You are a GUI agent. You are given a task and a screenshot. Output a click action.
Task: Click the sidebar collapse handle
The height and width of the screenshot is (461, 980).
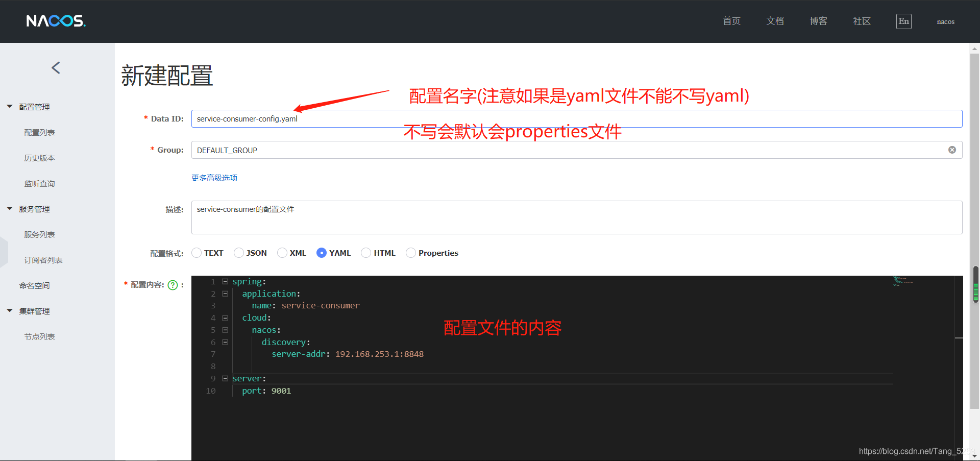4,252
